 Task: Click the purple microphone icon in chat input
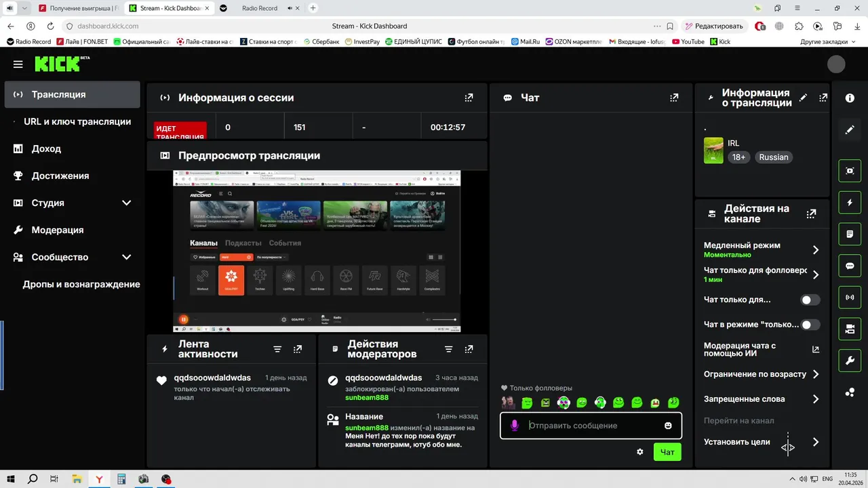[515, 426]
